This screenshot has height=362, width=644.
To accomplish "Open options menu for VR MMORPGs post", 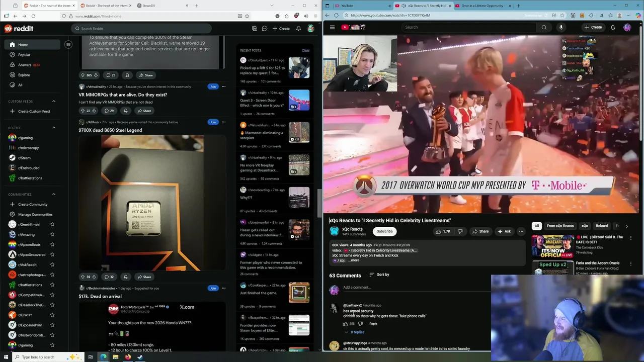I will [224, 86].
